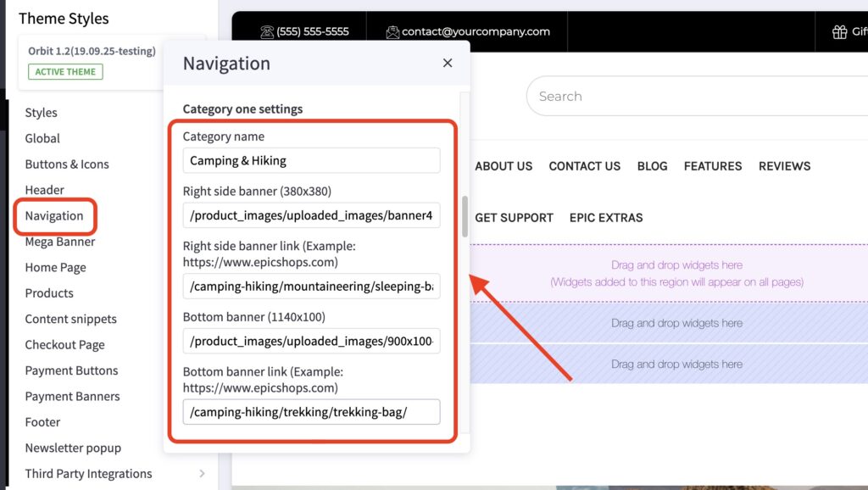
Task: Click contact@yourcompany.com email link
Action: tap(476, 31)
